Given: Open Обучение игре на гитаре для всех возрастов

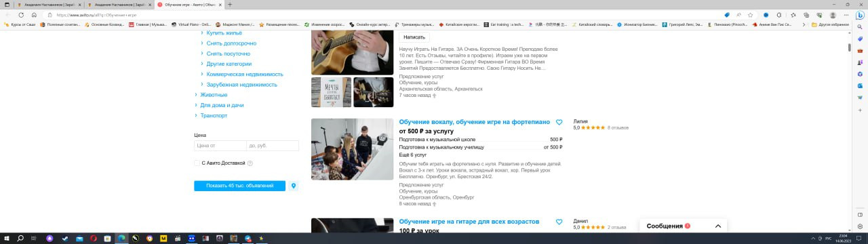Looking at the screenshot, I should point(469,222).
